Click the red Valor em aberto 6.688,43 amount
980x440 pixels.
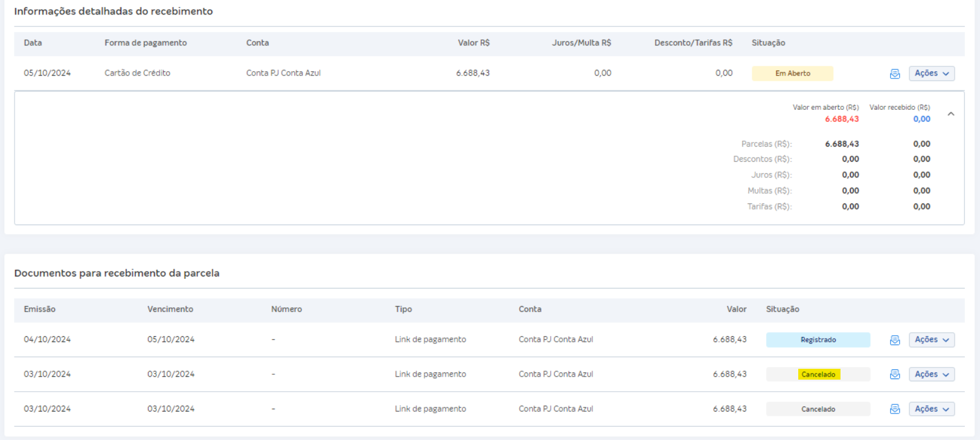842,120
